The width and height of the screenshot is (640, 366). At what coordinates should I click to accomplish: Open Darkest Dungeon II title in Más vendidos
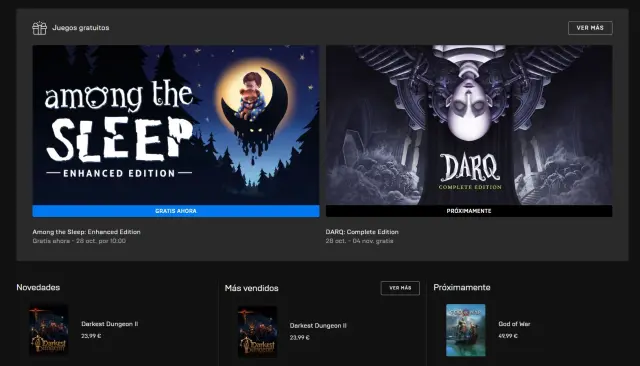click(318, 326)
